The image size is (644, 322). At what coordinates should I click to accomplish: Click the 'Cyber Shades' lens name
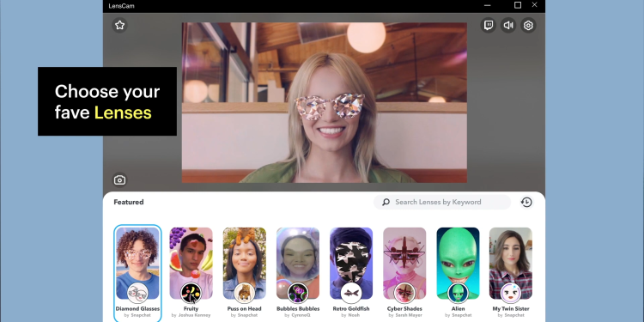click(404, 308)
